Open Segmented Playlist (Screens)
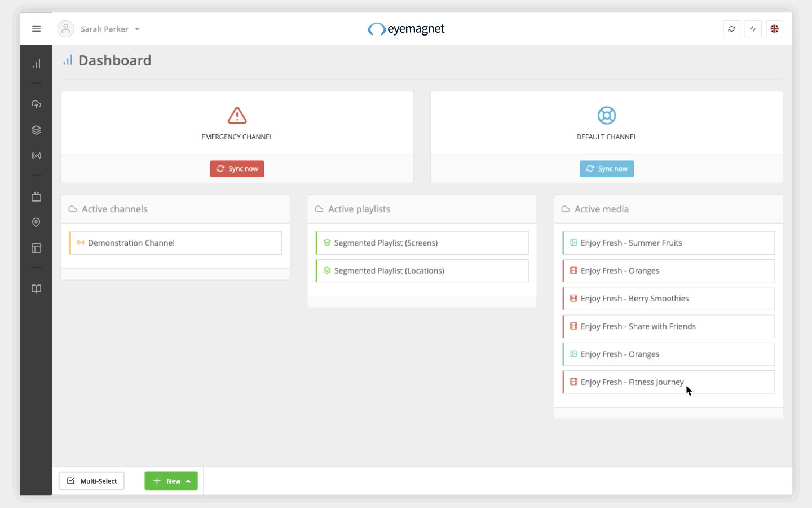This screenshot has width=812, height=508. pos(422,243)
